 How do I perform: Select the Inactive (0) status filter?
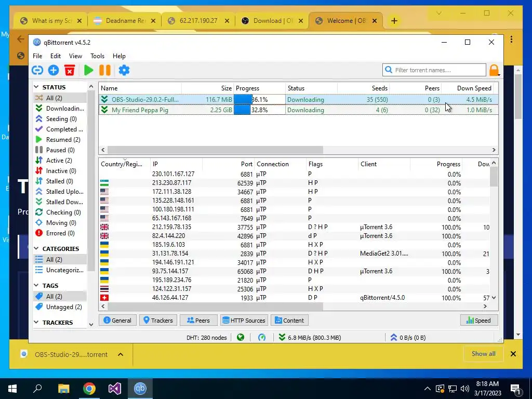[x=60, y=170]
